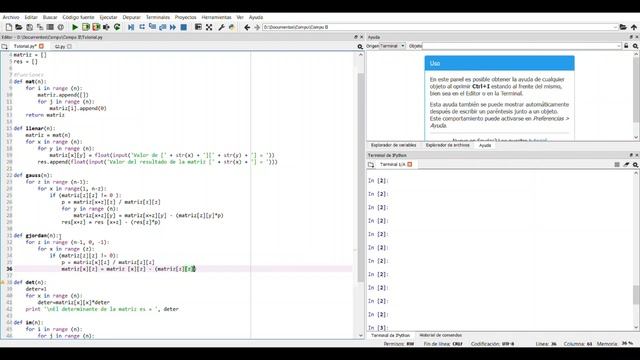Save the current file with the disk icon
Viewport: 640px width, 360px height.
coord(29,27)
